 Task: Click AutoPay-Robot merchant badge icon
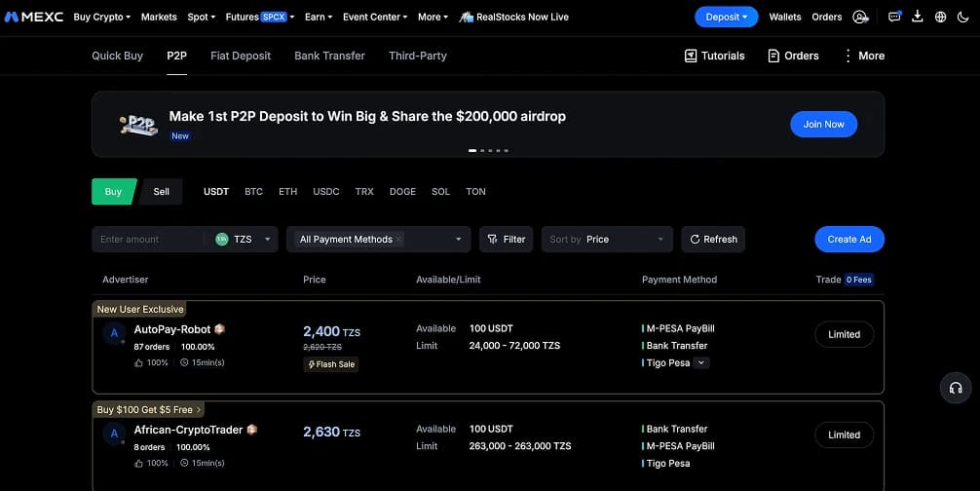[x=219, y=328]
